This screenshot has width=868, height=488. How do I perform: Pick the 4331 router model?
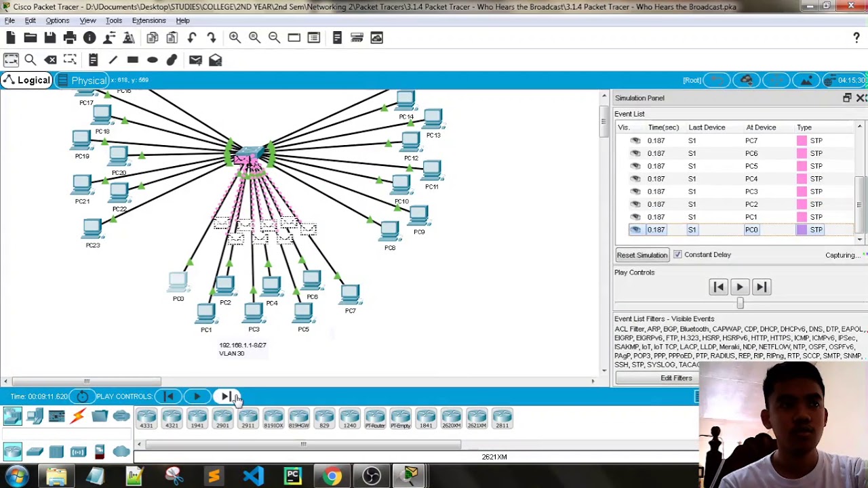[146, 418]
